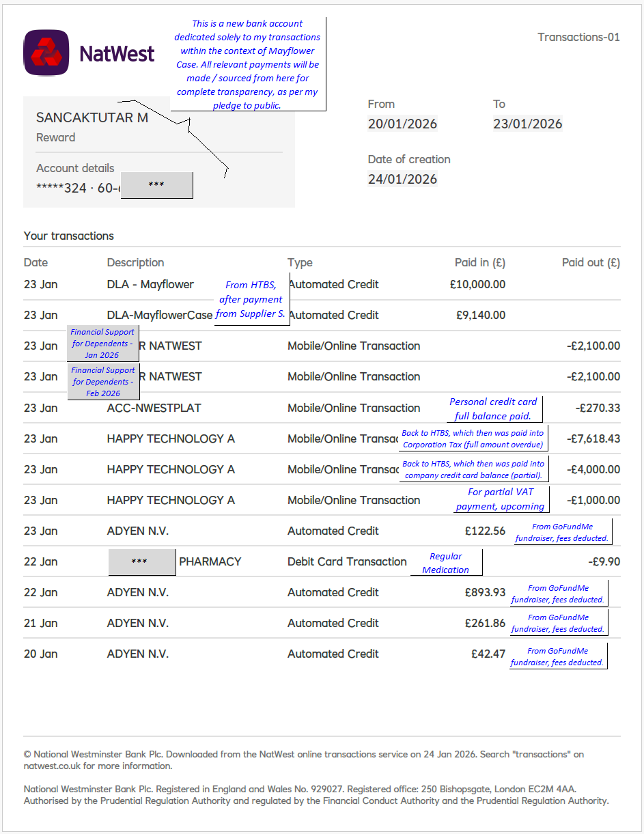Viewport: 644px width, 836px height.
Task: Select the £10,000.00 paid in amount
Action: coord(477,284)
